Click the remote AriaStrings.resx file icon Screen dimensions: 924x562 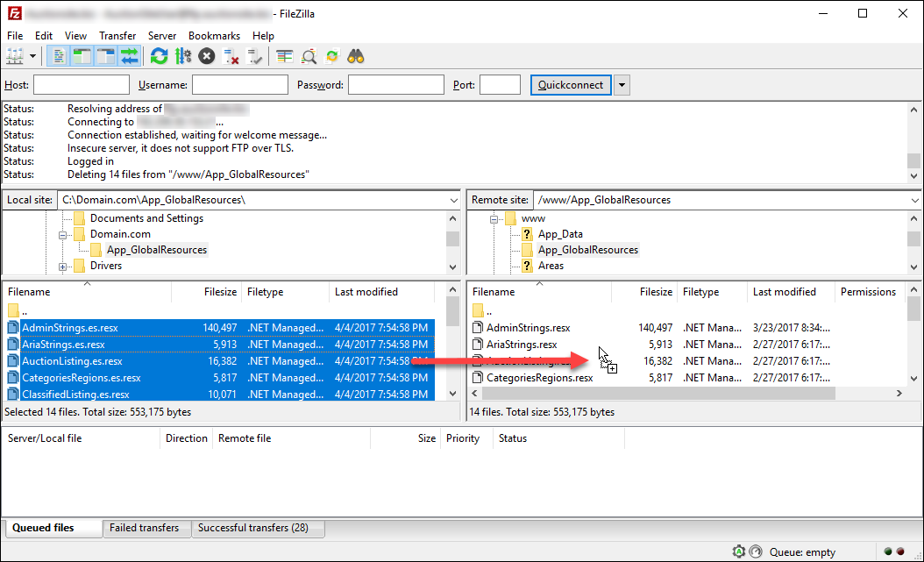[x=478, y=344]
